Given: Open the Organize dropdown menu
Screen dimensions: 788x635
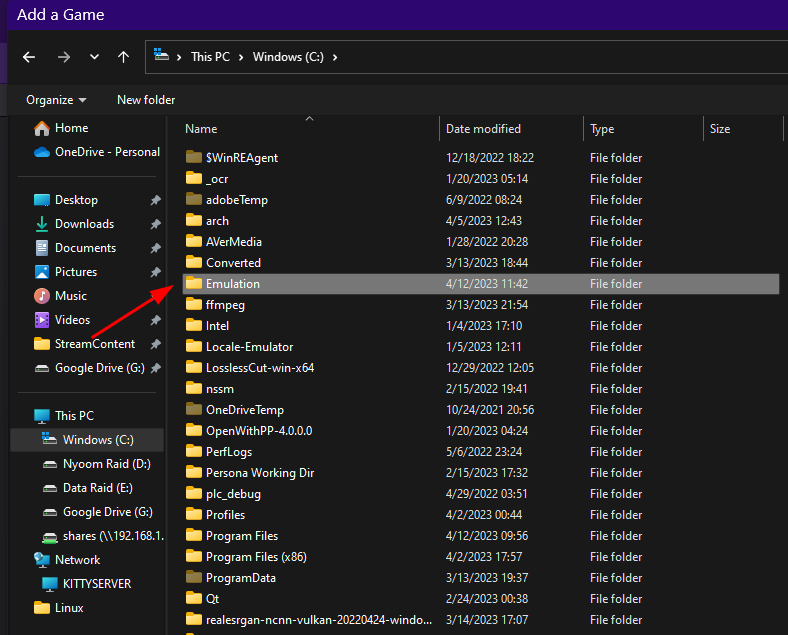Looking at the screenshot, I should pyautogui.click(x=56, y=100).
